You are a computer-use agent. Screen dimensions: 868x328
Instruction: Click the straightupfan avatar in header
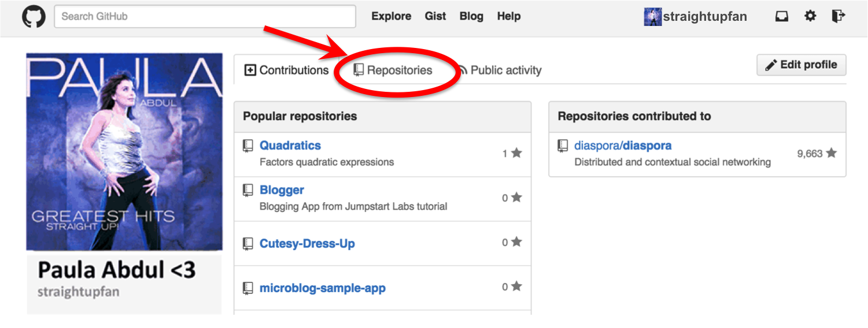coord(652,17)
